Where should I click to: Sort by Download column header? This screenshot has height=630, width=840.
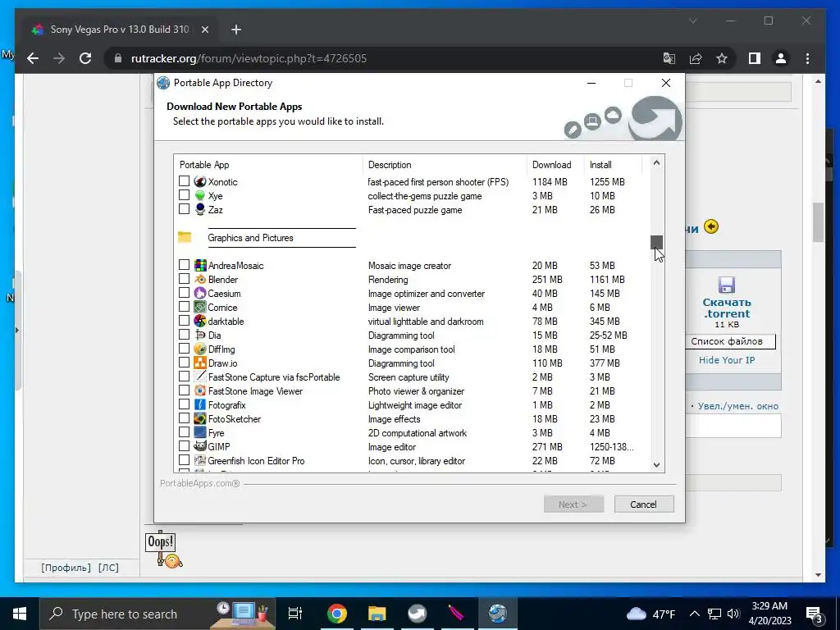click(x=556, y=164)
